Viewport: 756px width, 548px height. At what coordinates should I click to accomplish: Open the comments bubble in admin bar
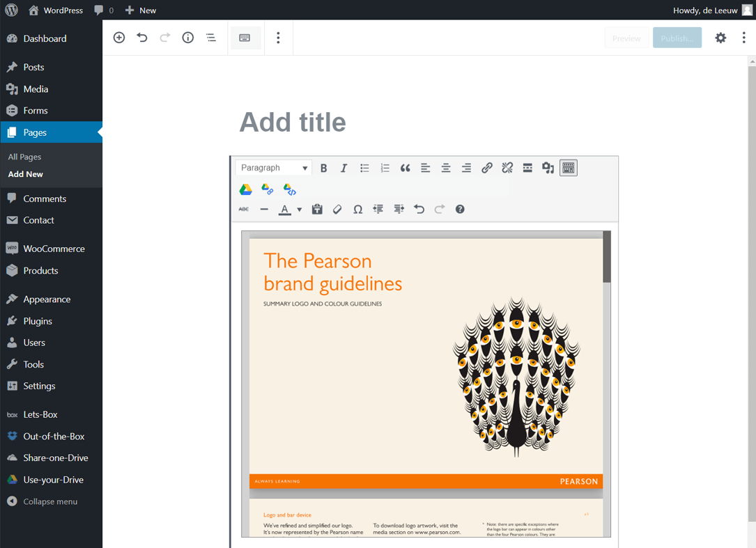pos(104,10)
